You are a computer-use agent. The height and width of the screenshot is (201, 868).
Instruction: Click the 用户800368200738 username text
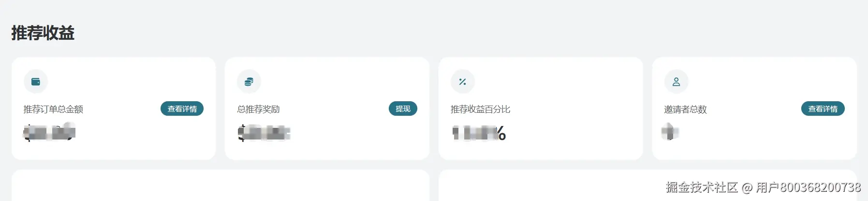[x=809, y=187]
